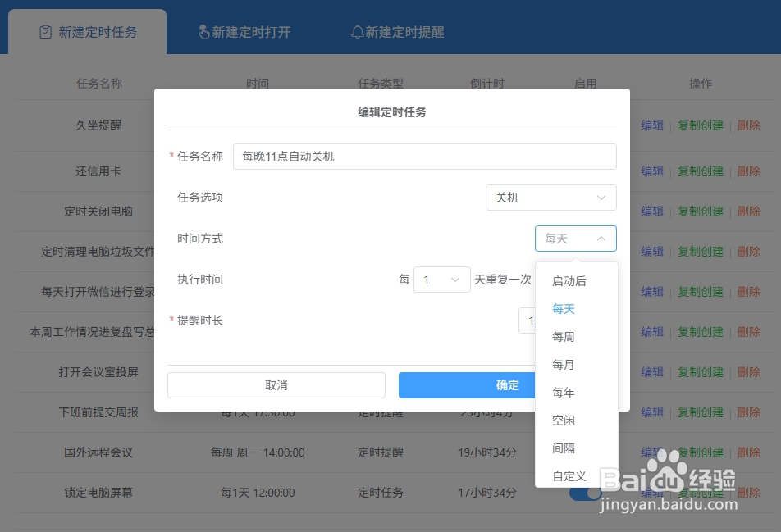Click 删除 for 打开会议室投屏 row
The height and width of the screenshot is (532, 781).
click(749, 372)
